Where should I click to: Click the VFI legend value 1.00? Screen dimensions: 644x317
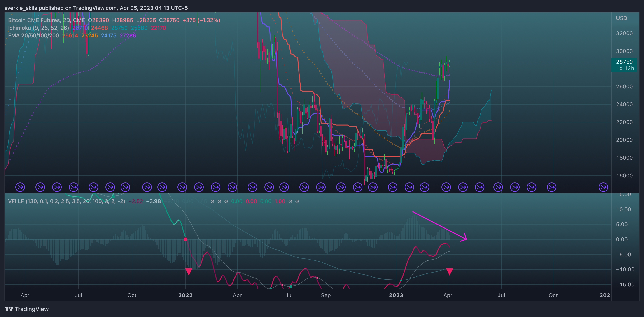click(280, 201)
